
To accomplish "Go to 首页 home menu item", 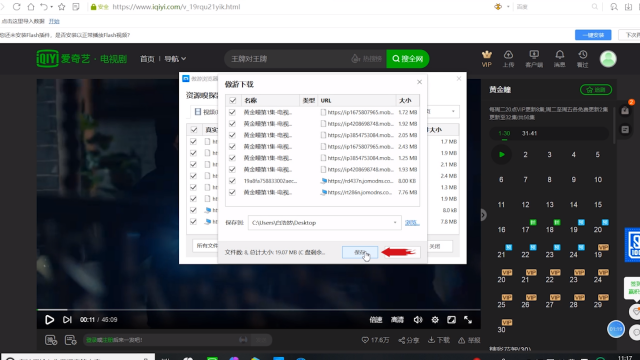I will (147, 59).
